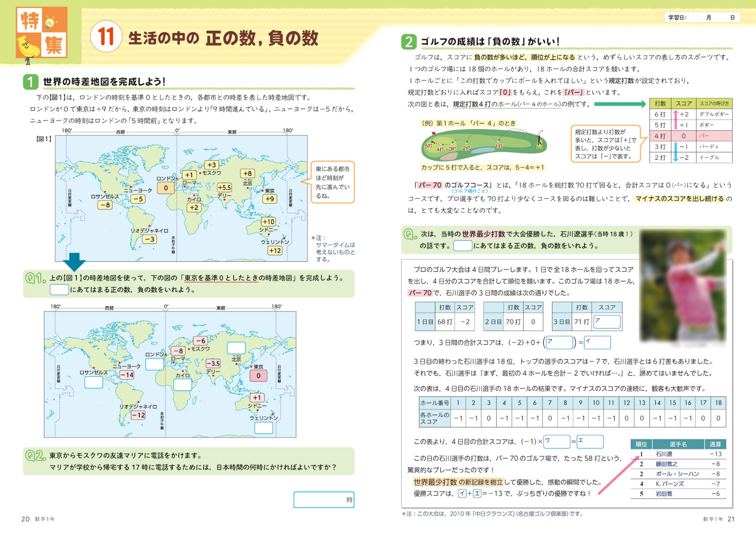This screenshot has height=535, width=756.
Task: Click the エ answer box
Action: [x=590, y=441]
